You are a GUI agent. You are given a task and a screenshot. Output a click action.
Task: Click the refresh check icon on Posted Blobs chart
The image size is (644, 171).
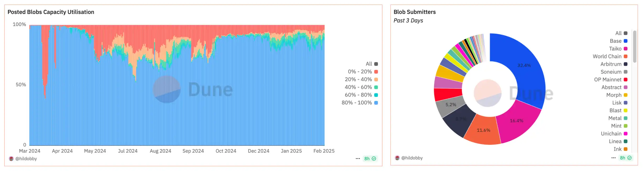(x=374, y=159)
